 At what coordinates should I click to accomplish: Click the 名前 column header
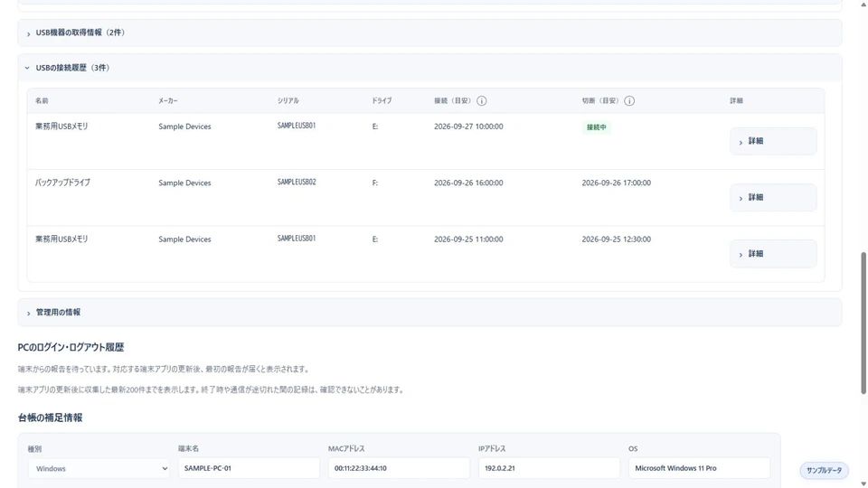coord(42,100)
